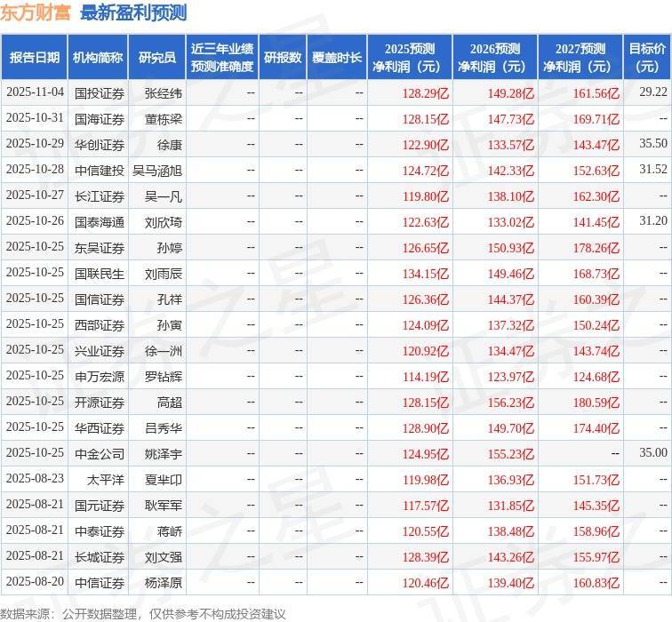This screenshot has width=672, height=622.
Task: Click researcher 徐一洲
Action: 164,351
